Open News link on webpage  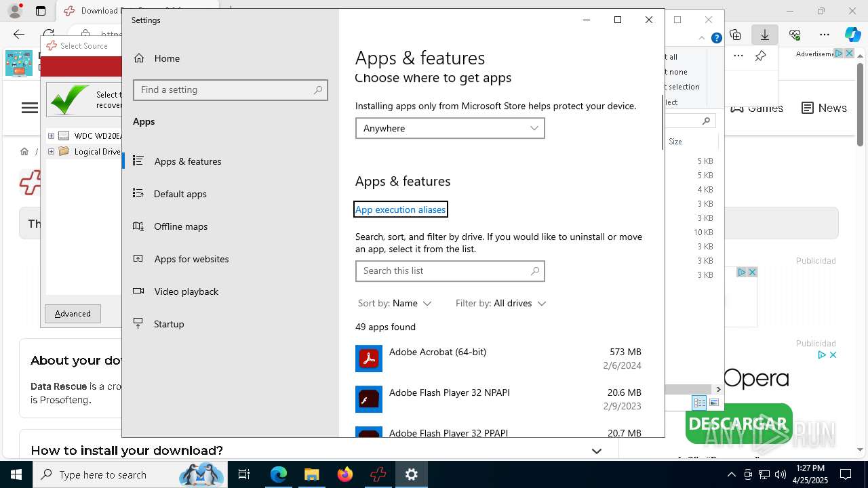[824, 108]
